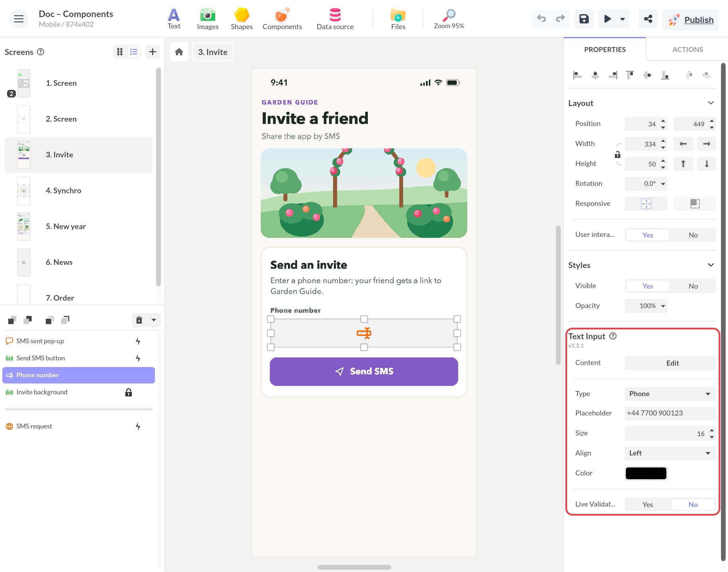This screenshot has height=572, width=728.
Task: Click the Zoom 95% magnifier
Action: click(449, 19)
